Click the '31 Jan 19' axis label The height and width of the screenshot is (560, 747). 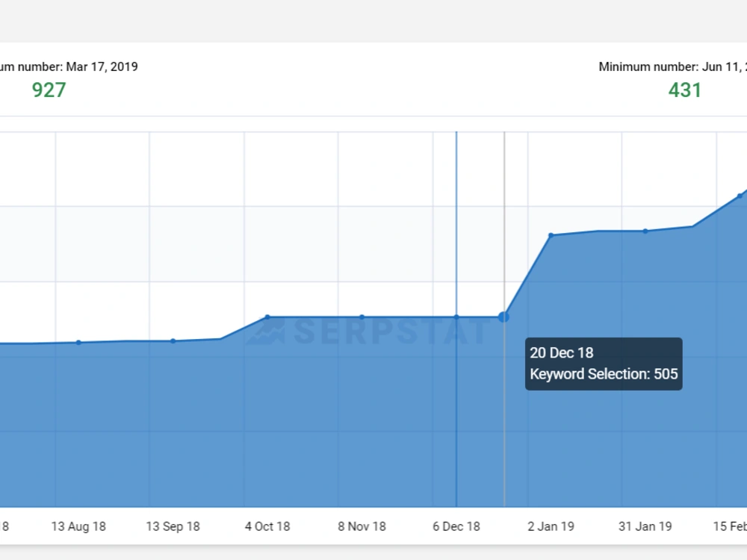(645, 526)
